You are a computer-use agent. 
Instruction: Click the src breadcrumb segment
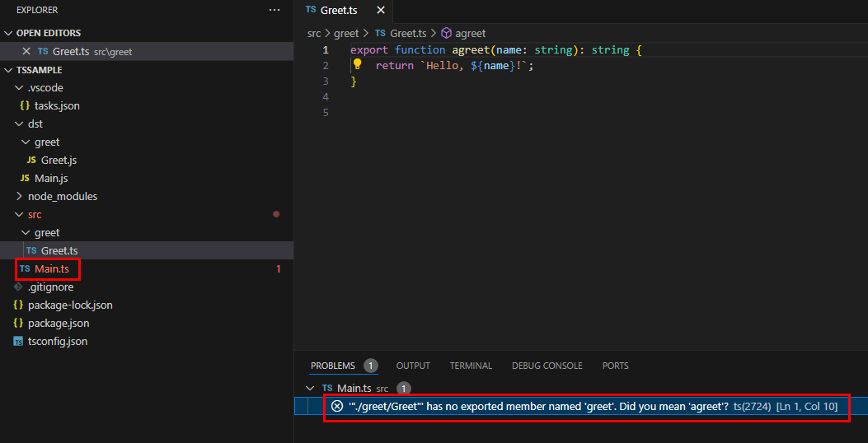pos(314,33)
